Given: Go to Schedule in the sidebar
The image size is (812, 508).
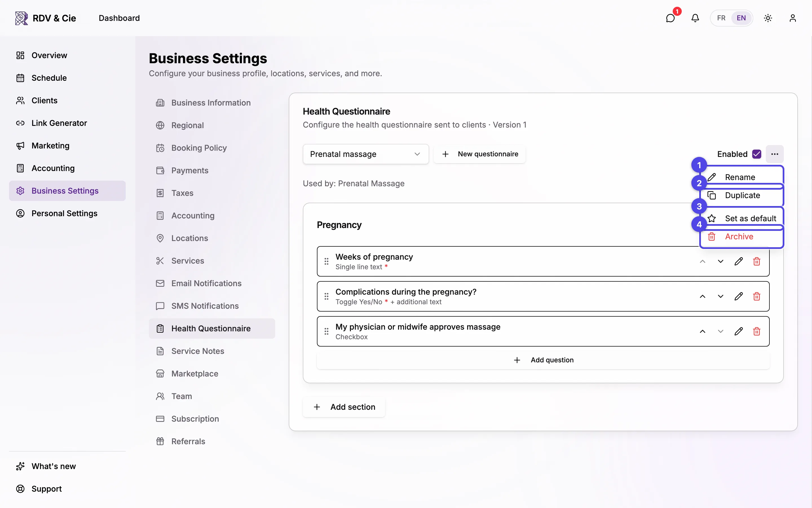Looking at the screenshot, I should tap(67, 78).
